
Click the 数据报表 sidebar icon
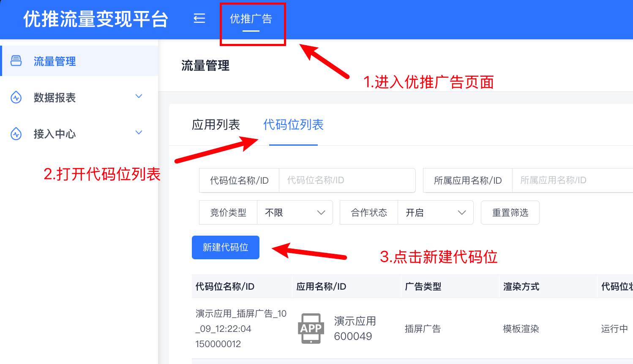[16, 98]
